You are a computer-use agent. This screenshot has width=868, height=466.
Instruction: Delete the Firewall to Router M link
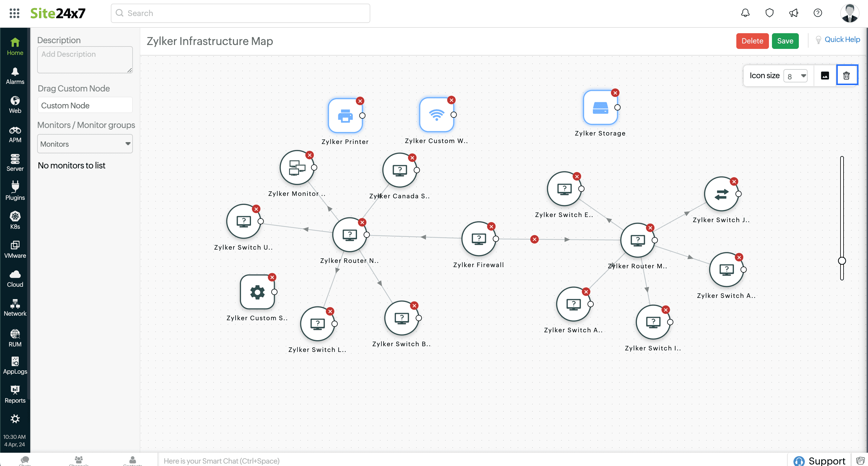534,239
